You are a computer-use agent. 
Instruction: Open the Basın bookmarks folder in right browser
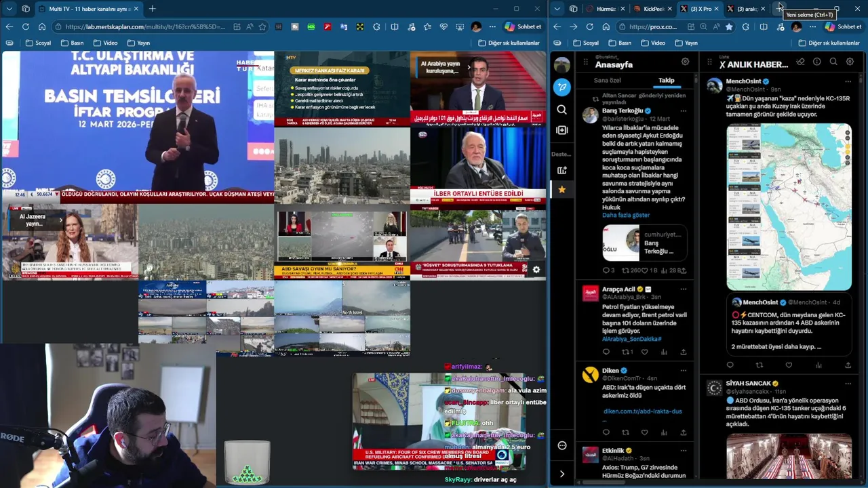[x=619, y=43]
